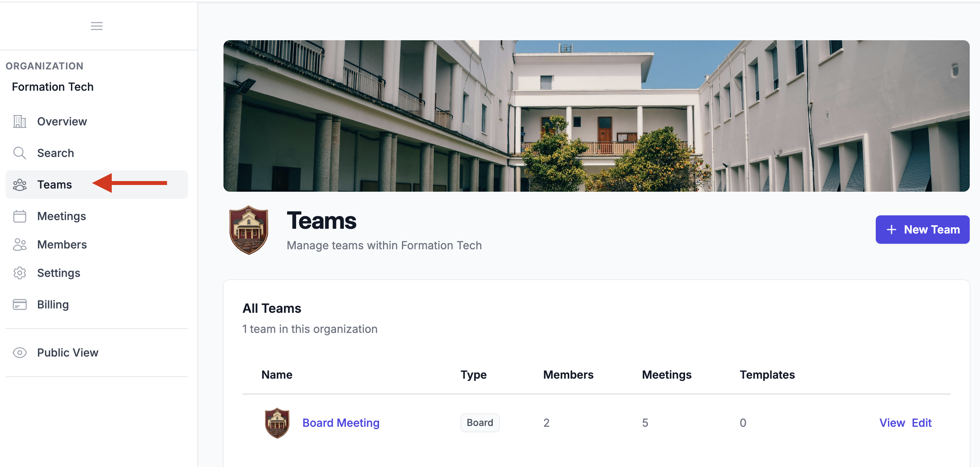Click the Teams people icon
Viewport: 980px width, 467px height.
click(20, 185)
